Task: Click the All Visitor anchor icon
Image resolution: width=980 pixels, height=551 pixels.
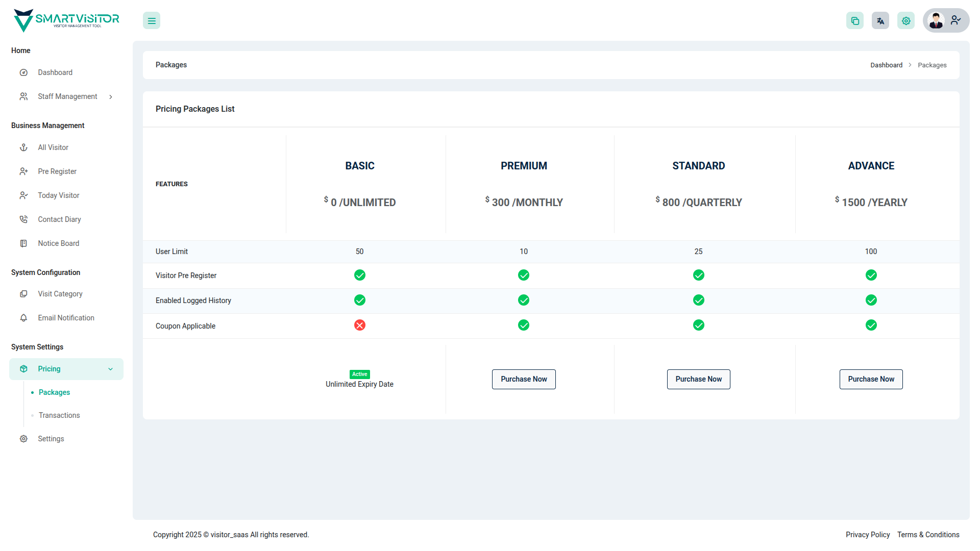Action: 23,147
